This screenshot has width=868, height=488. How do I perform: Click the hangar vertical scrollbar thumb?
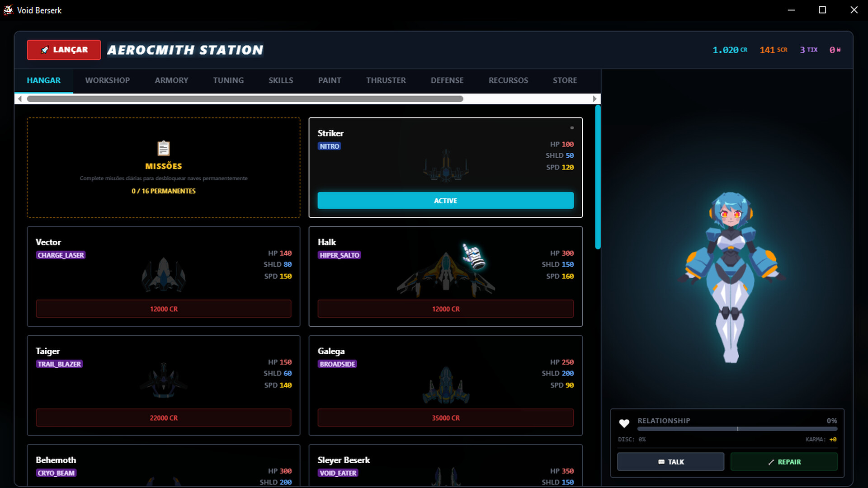598,177
